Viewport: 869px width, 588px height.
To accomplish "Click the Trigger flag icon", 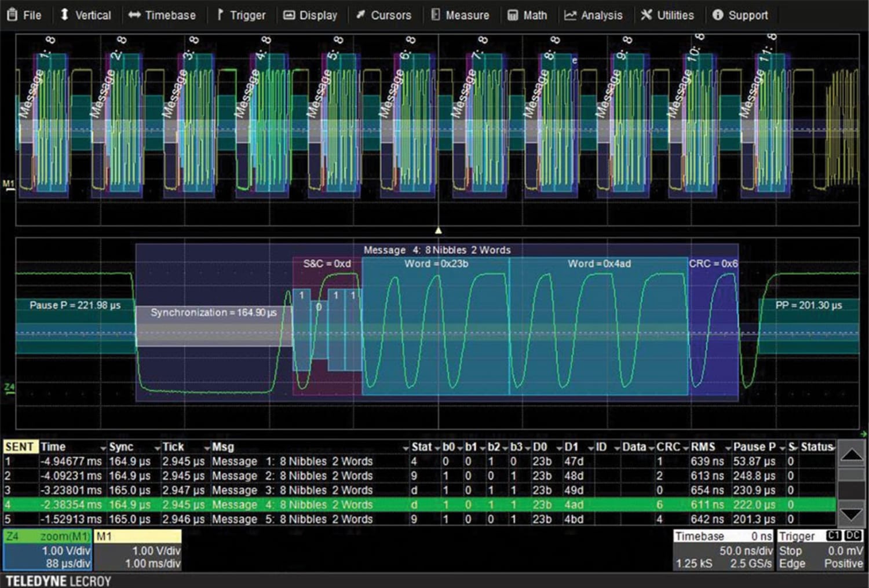I will point(219,15).
